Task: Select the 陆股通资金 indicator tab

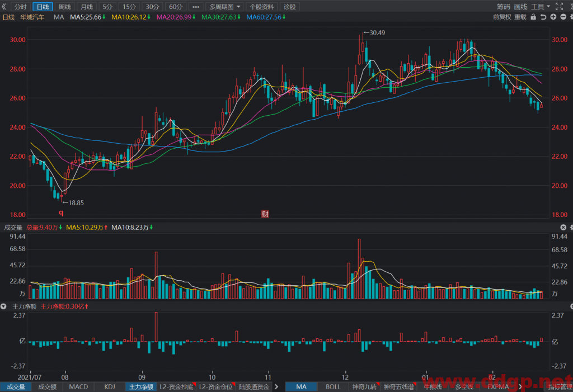Action: click(254, 387)
